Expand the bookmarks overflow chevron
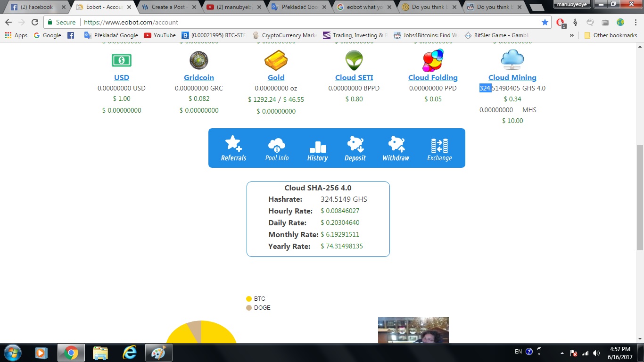 pos(572,35)
